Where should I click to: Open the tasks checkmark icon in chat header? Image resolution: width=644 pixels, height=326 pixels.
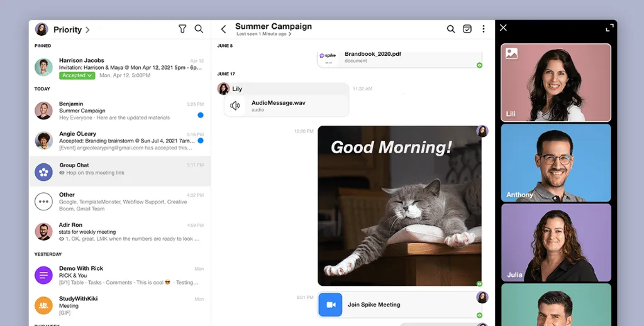coord(467,29)
